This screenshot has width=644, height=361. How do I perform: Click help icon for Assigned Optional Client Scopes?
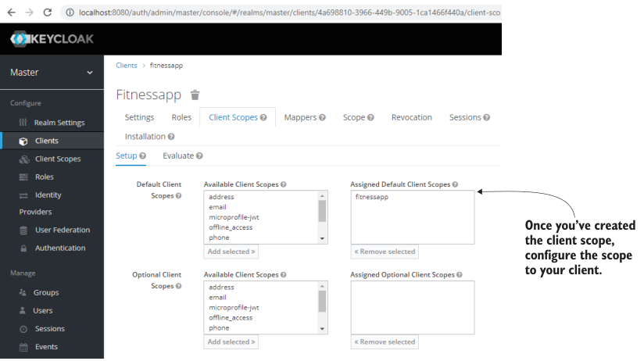[x=460, y=275]
